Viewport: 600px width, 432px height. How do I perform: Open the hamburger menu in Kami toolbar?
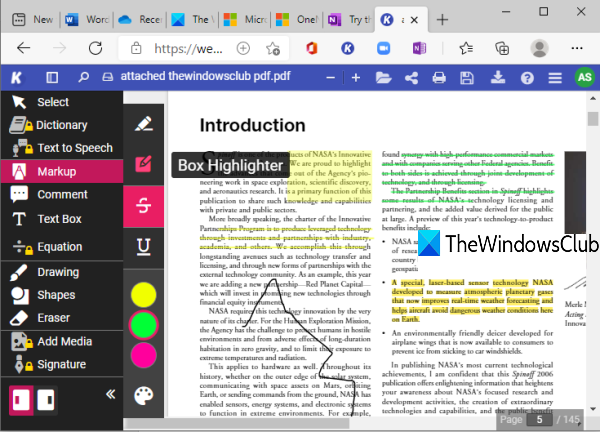click(556, 78)
